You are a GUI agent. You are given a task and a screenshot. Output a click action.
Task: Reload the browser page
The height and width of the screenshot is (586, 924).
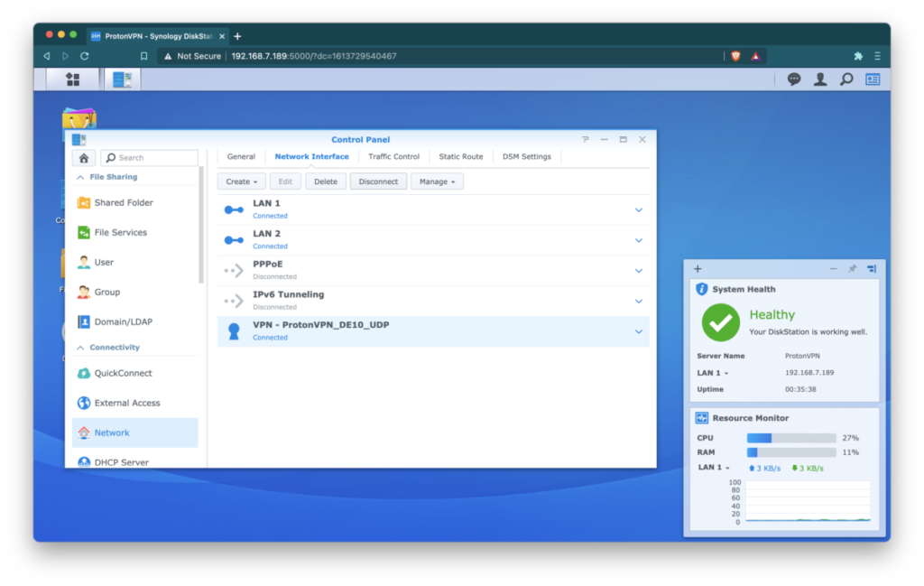tap(85, 56)
